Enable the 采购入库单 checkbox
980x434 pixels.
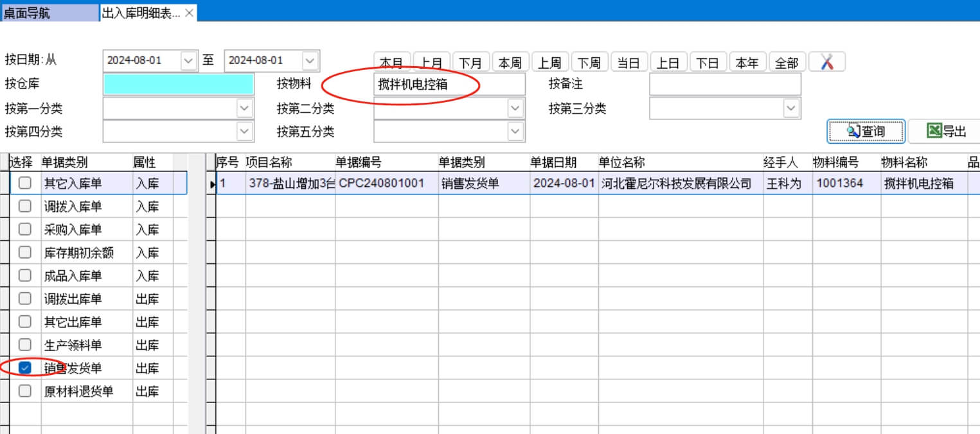pyautogui.click(x=25, y=229)
